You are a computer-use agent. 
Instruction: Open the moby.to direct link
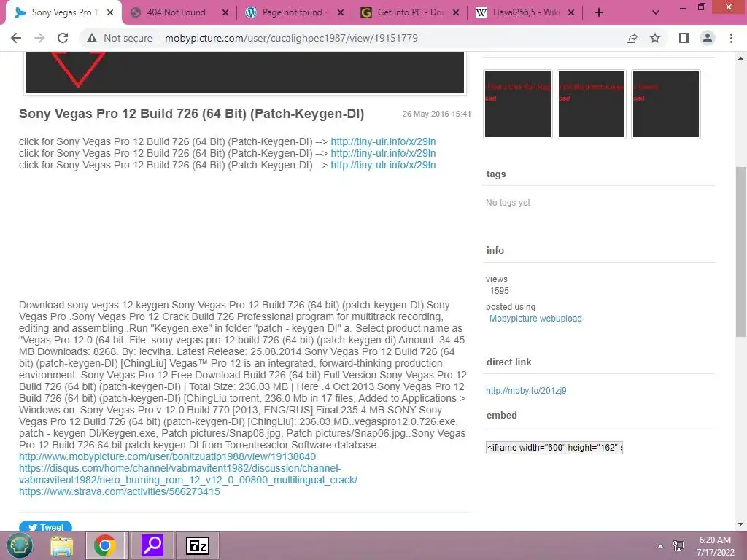coord(526,391)
